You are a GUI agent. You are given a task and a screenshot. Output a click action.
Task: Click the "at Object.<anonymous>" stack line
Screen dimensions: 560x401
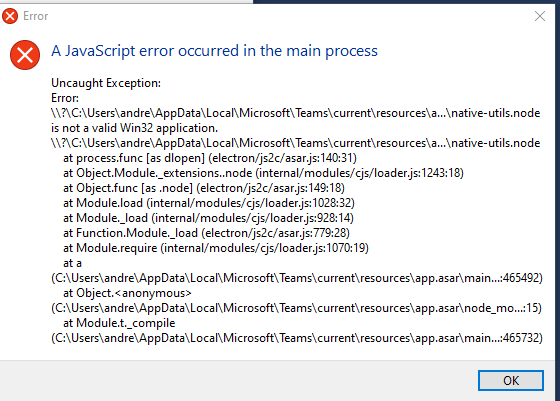(127, 293)
